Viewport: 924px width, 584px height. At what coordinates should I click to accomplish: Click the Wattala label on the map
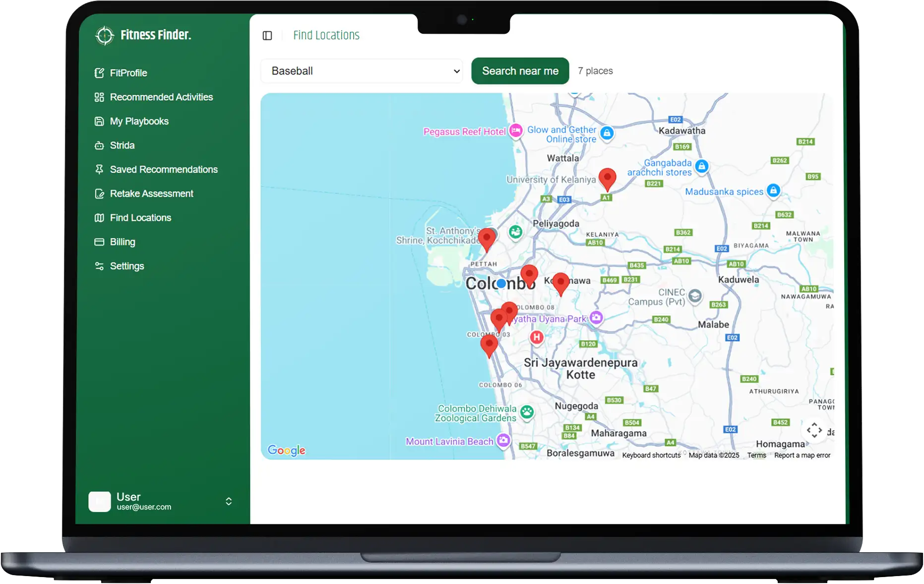pos(563,158)
